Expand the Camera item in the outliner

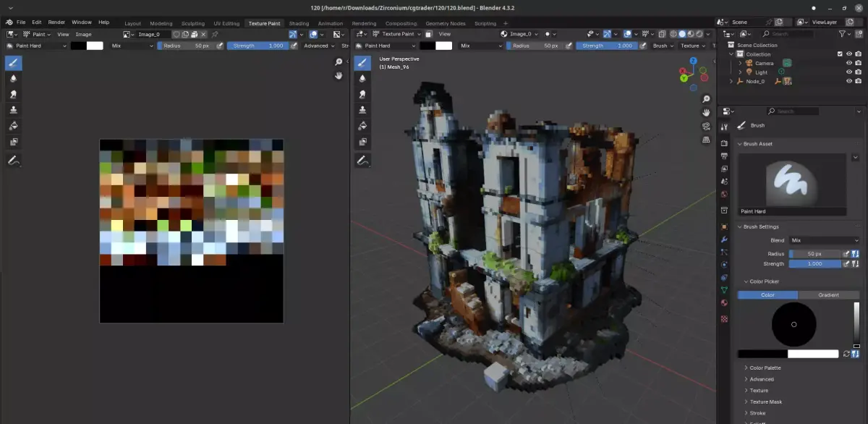tap(739, 63)
